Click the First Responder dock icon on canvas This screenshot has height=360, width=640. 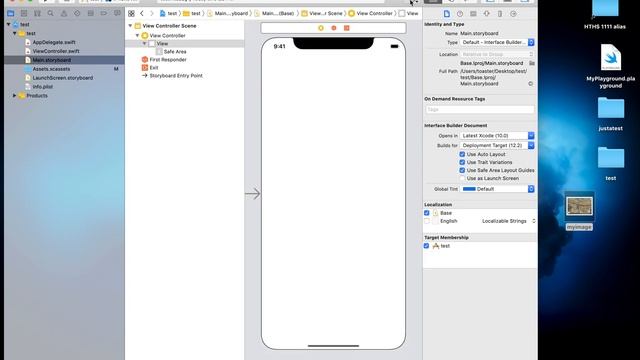[x=334, y=28]
